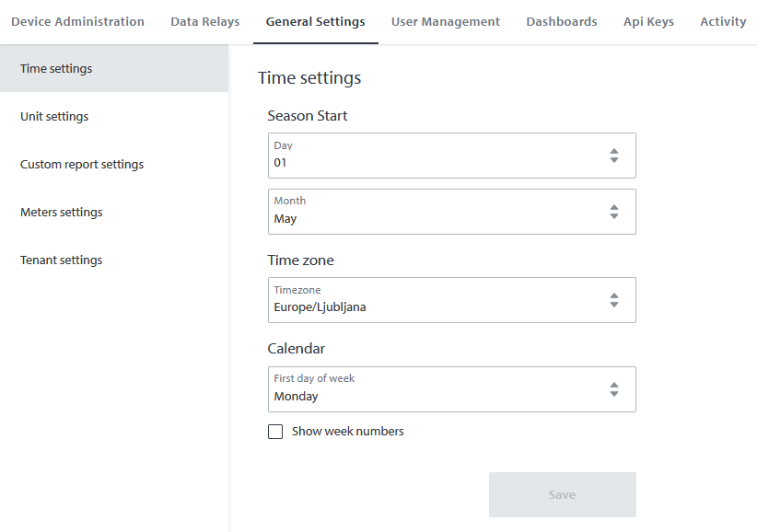
Task: Switch to the Device Administration tab
Action: 77,21
